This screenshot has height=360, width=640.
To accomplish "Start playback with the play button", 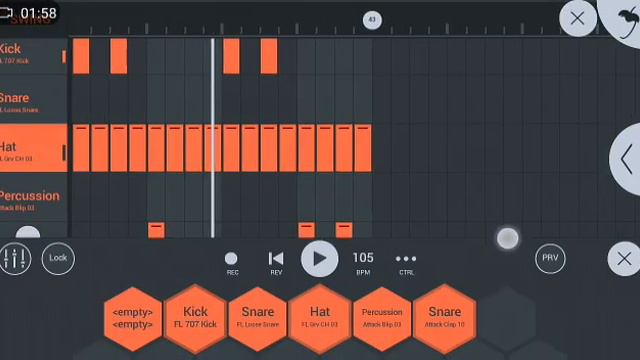I will (319, 259).
